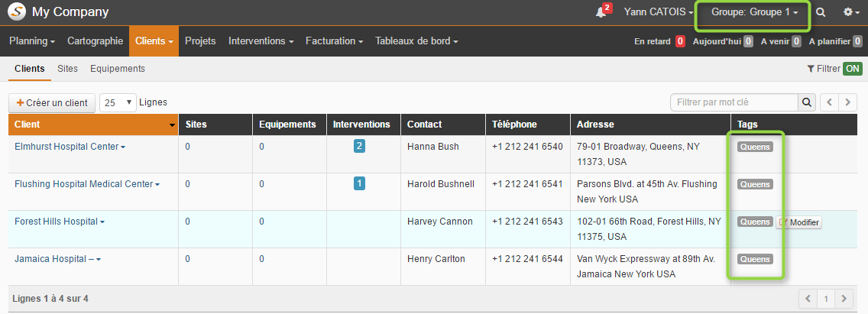Open the notifications bell icon
This screenshot has height=314, width=868.
point(601,12)
